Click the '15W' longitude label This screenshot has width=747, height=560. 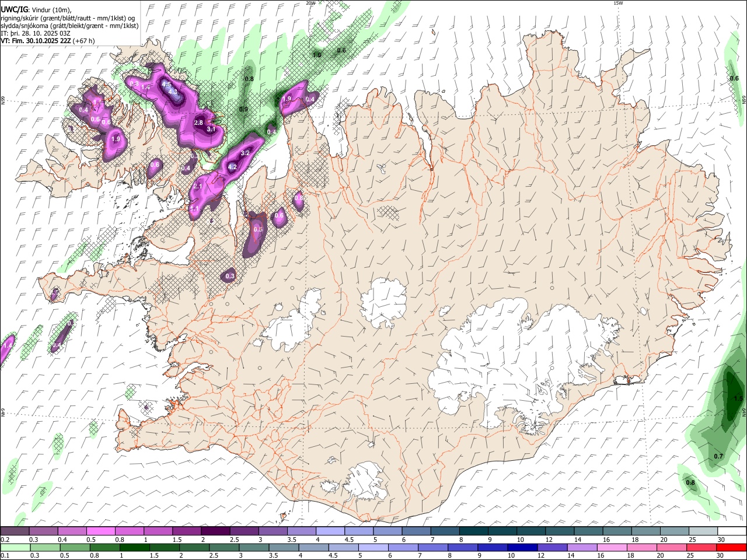click(618, 3)
